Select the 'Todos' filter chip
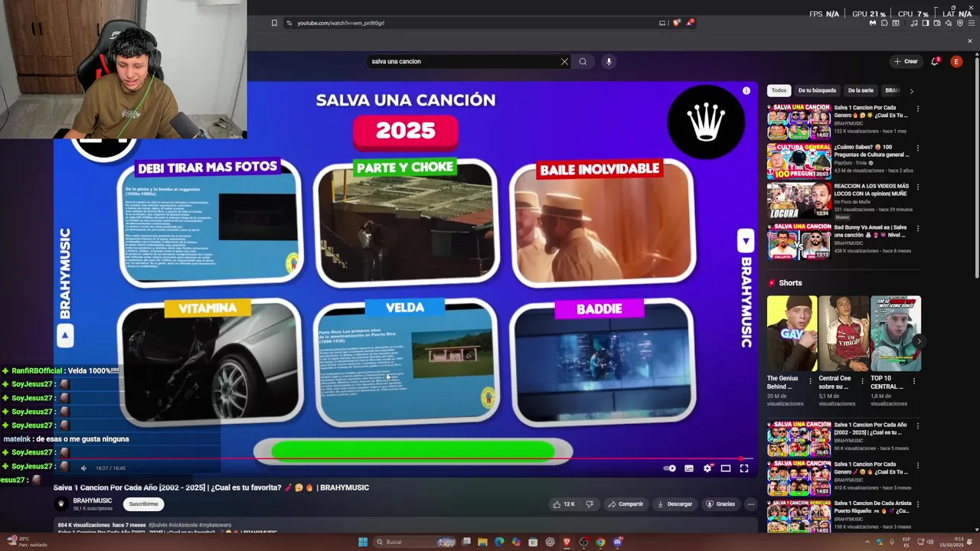Image resolution: width=980 pixels, height=551 pixels. (x=779, y=90)
